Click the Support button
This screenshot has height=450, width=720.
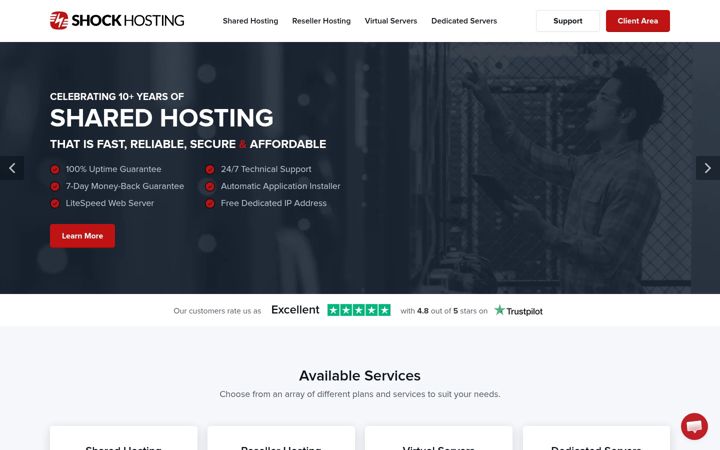click(568, 21)
